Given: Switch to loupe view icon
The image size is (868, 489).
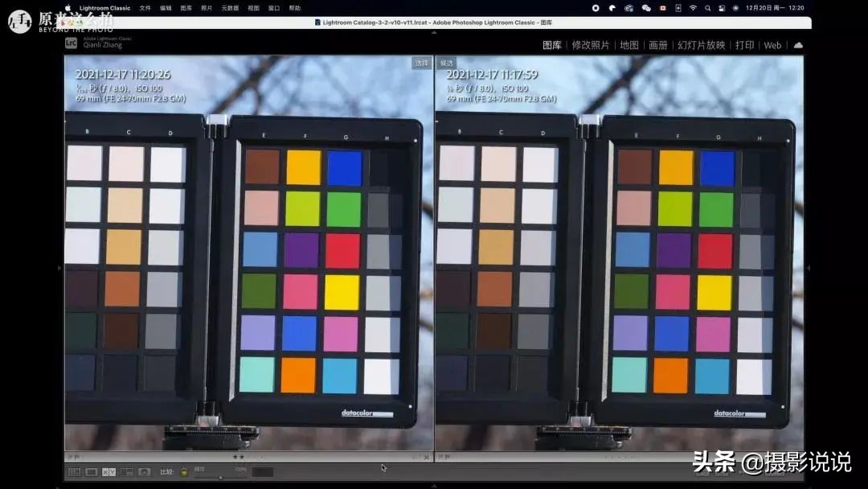Looking at the screenshot, I should pyautogui.click(x=92, y=472).
